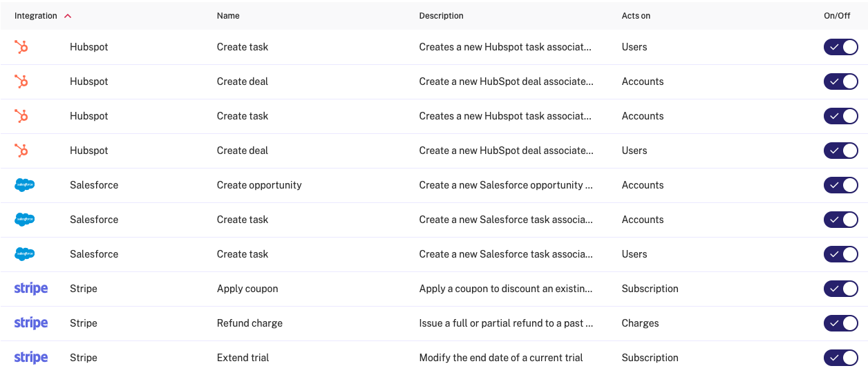This screenshot has width=868, height=375.
Task: Turn off the Stripe Apply coupon toggle
Action: point(840,289)
